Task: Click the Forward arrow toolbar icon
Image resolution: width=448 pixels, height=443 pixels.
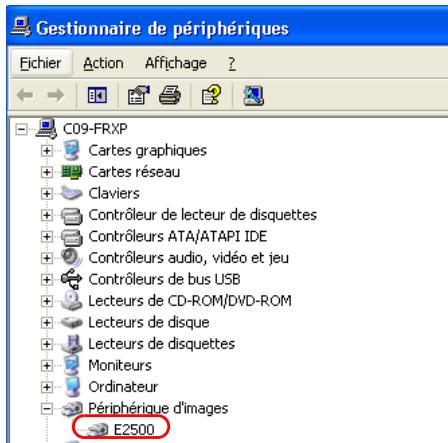Action: point(55,96)
